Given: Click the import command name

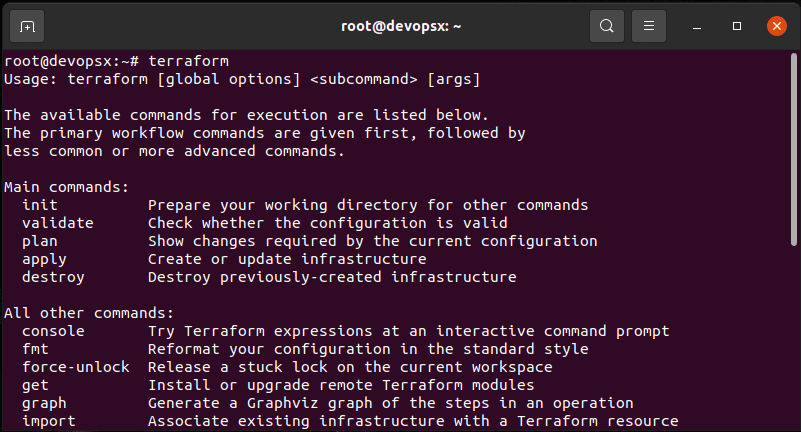Looking at the screenshot, I should (49, 421).
